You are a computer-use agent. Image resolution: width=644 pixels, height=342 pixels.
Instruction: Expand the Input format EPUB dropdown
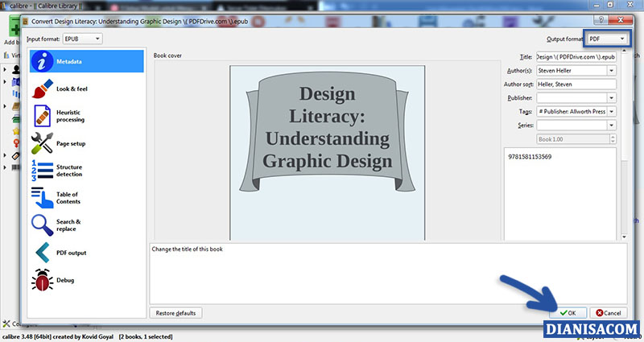[x=84, y=39]
